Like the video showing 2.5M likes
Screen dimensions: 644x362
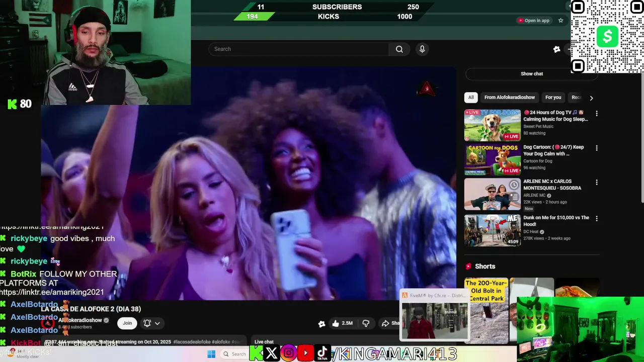[x=342, y=323]
